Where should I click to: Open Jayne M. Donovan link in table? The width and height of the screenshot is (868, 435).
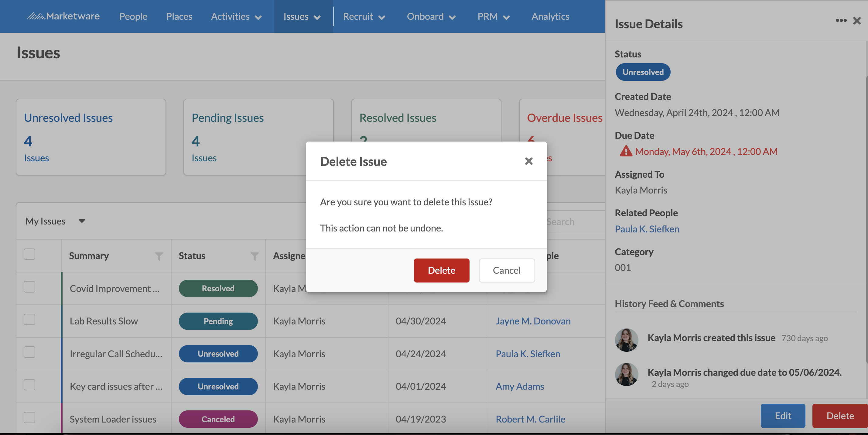click(x=533, y=321)
